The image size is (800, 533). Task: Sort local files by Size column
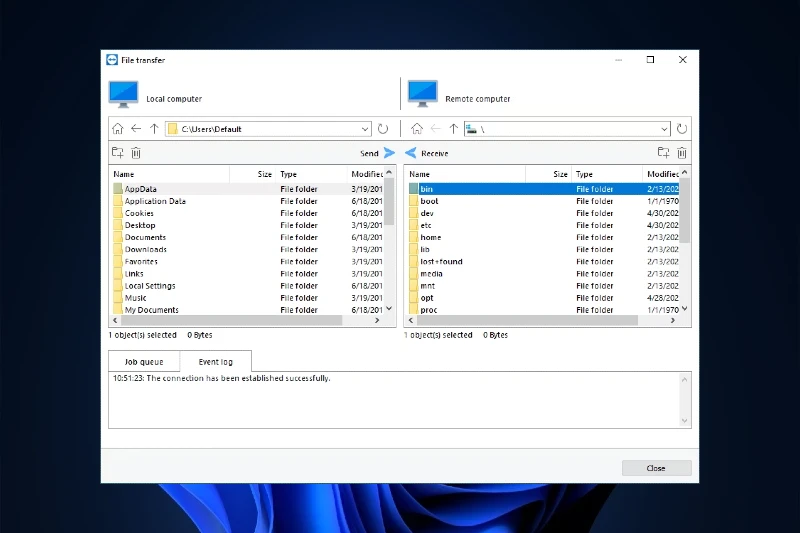[x=253, y=174]
